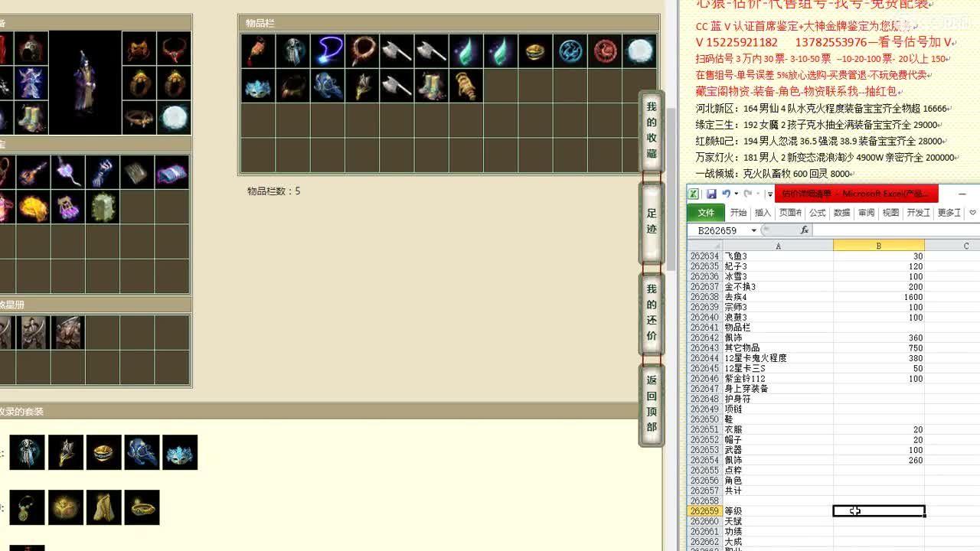Select cell containing 12星卡鬼火程度
Screen dimensions: 980x551
point(778,358)
